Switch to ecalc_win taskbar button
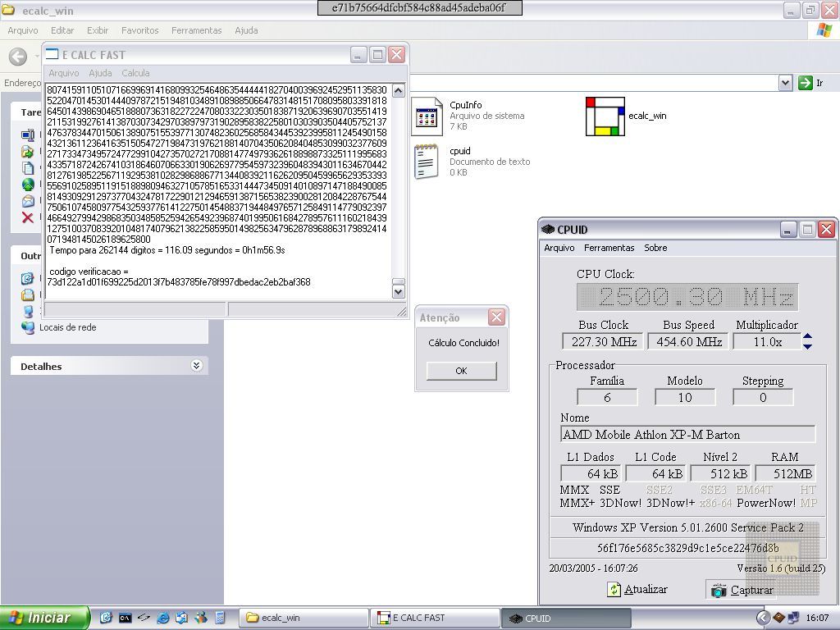This screenshot has width=840, height=630. pos(304,619)
